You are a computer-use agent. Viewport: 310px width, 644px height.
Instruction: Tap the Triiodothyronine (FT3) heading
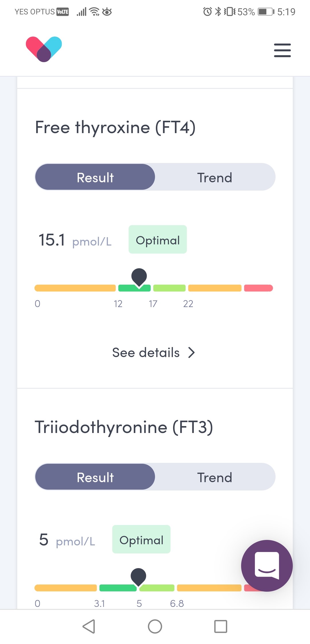[124, 427]
